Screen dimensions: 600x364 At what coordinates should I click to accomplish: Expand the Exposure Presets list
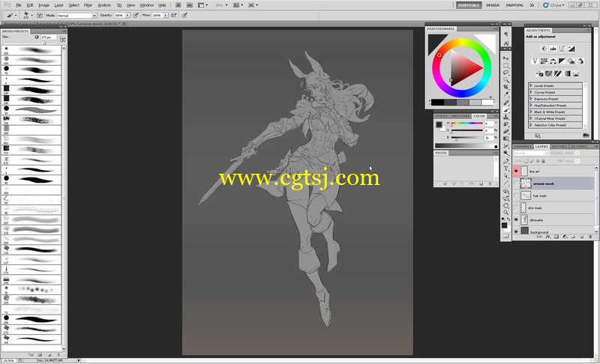[531, 99]
